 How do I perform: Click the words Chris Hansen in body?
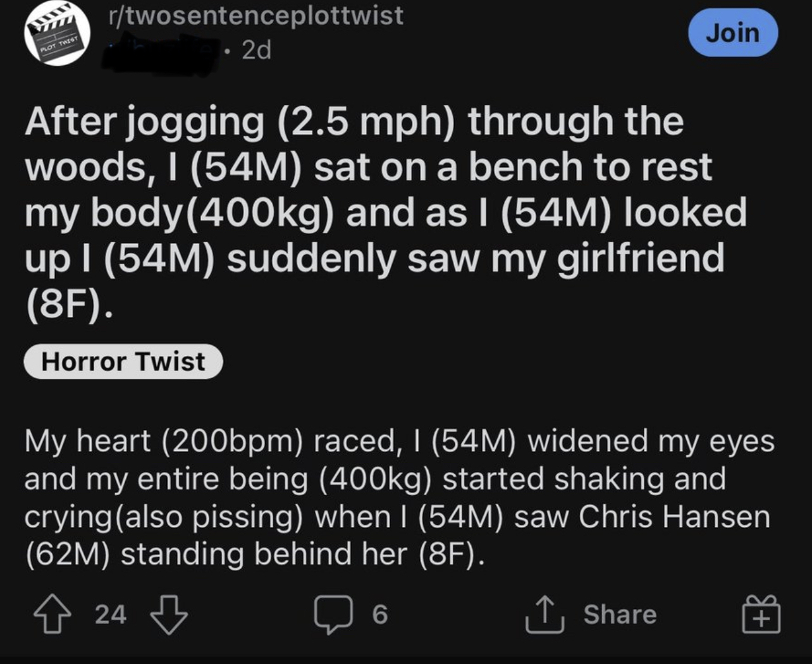point(675,517)
